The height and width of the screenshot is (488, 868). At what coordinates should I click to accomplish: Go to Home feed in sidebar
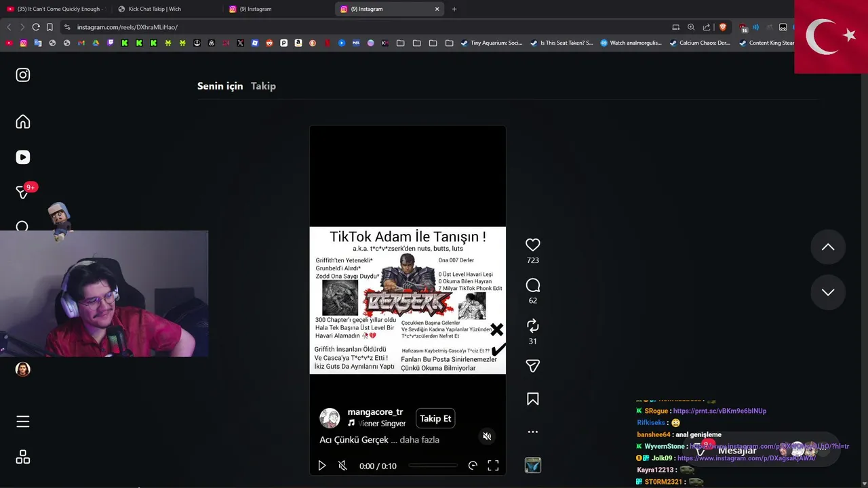click(x=23, y=122)
